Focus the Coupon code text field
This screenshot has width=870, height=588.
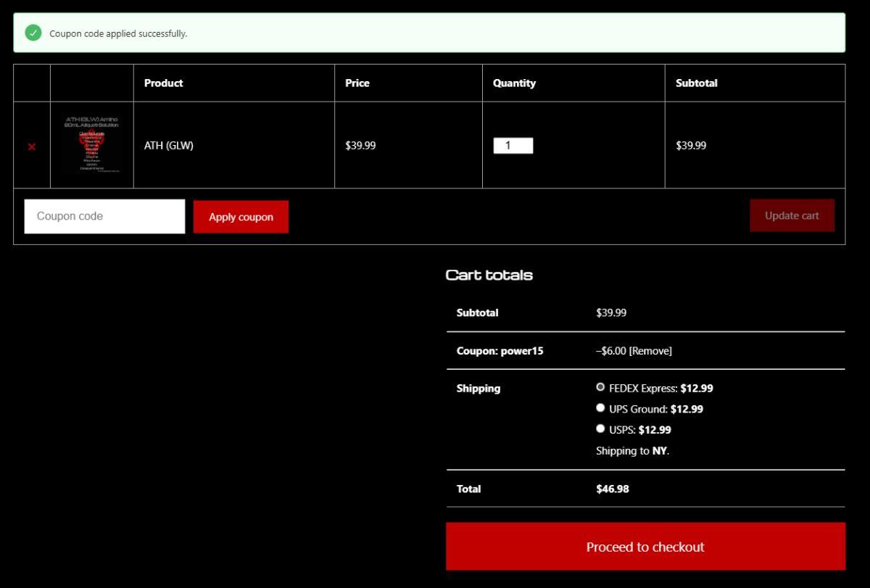click(x=104, y=216)
